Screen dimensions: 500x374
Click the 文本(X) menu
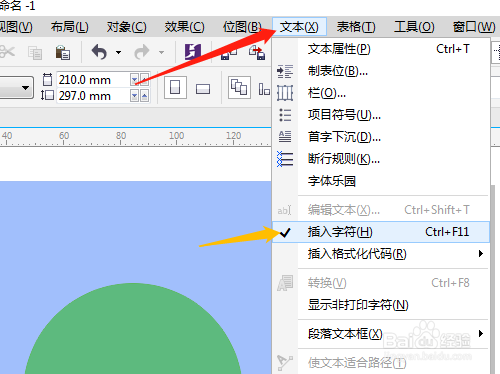(x=299, y=27)
